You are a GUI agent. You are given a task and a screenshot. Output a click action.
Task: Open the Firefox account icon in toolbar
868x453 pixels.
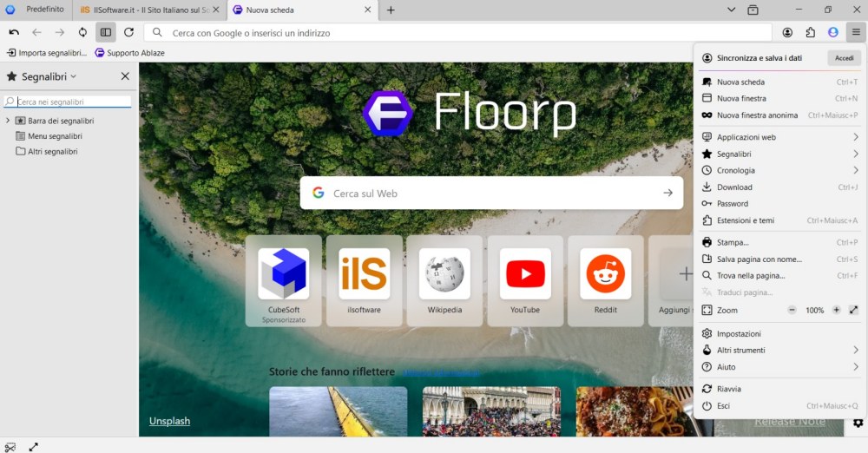[787, 33]
